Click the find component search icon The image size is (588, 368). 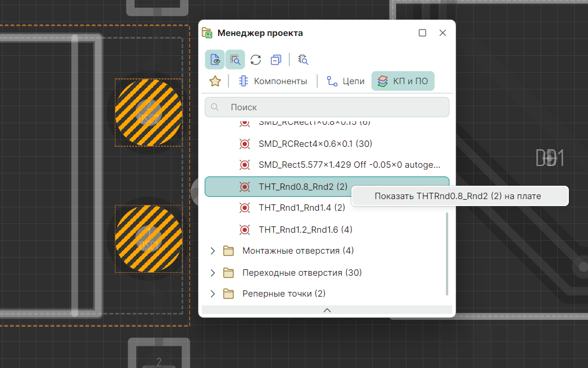(303, 60)
